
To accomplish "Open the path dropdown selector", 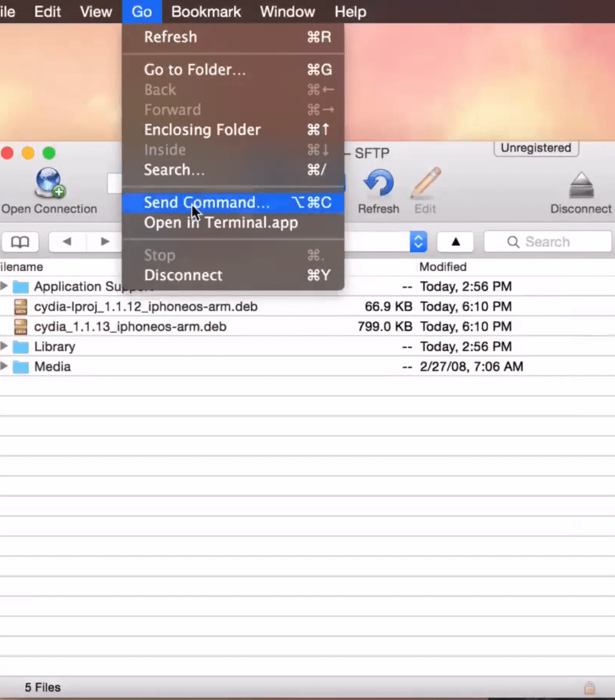I will (x=418, y=242).
